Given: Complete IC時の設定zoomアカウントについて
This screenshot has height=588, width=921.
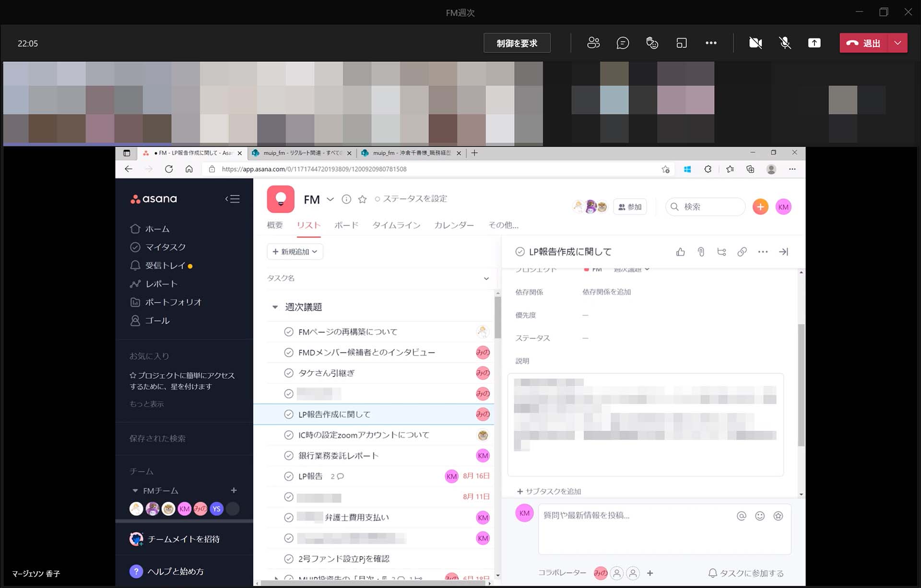Looking at the screenshot, I should [x=288, y=435].
